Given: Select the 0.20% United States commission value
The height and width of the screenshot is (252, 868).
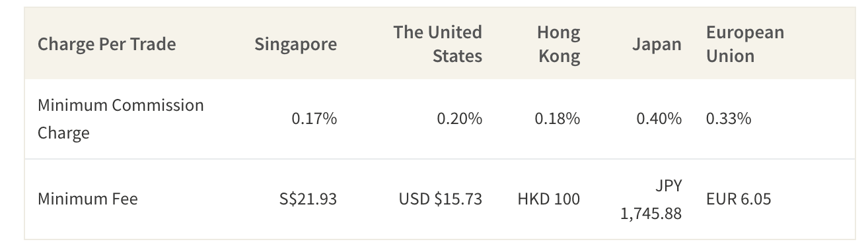Looking at the screenshot, I should coord(460,119).
